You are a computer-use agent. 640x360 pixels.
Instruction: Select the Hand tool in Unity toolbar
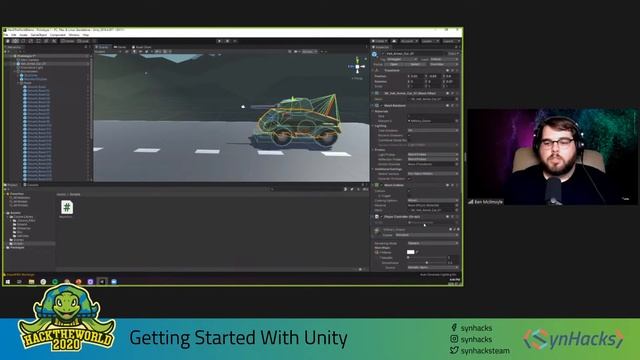(x=8, y=41)
